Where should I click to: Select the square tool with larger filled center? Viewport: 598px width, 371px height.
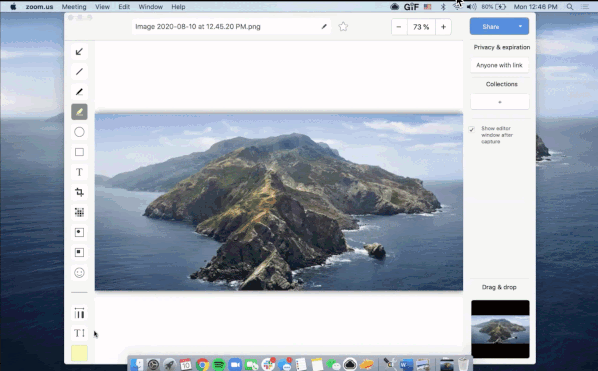point(79,252)
